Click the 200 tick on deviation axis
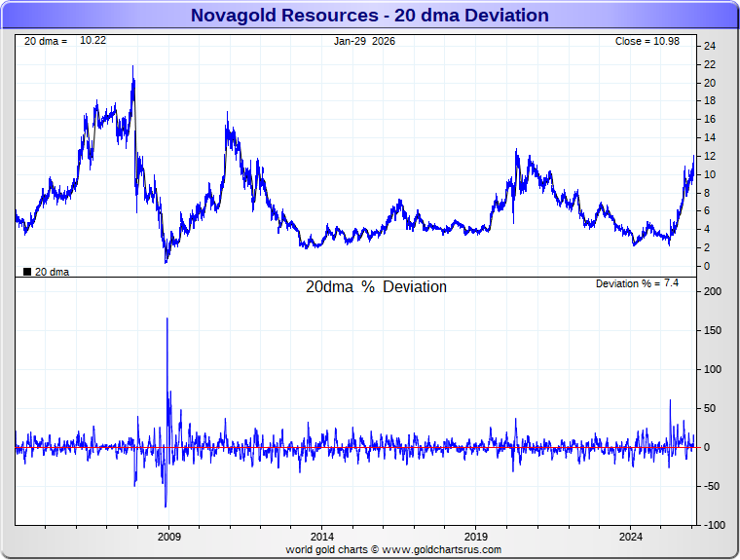Viewport: 740px width, 560px height. tap(712, 291)
